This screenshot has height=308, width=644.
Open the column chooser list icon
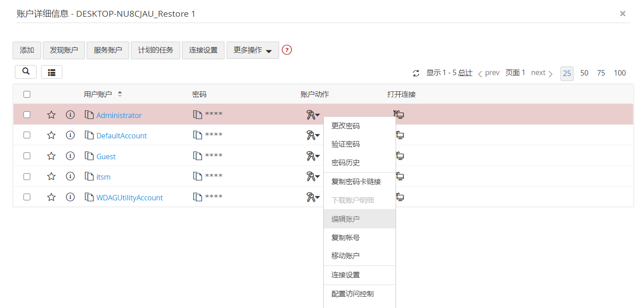[51, 72]
